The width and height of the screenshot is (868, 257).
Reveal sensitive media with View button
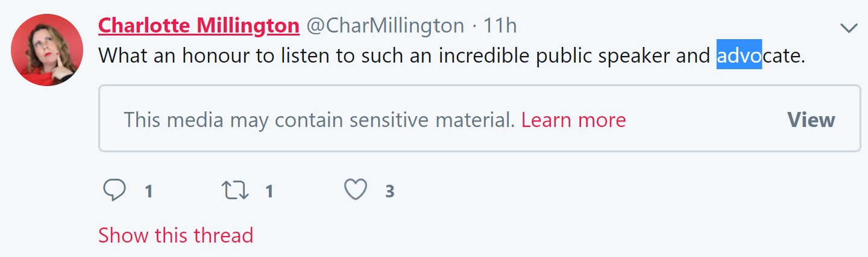tap(811, 120)
